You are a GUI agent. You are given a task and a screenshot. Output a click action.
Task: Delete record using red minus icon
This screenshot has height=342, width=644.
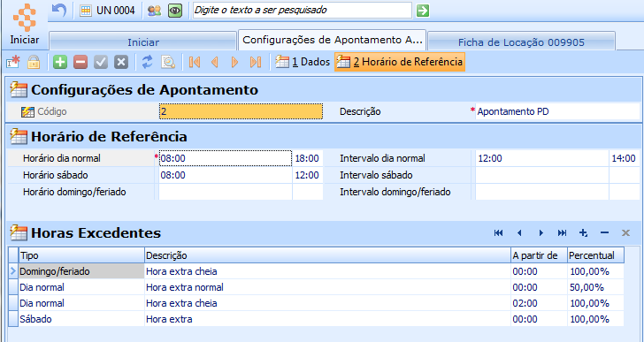point(80,62)
